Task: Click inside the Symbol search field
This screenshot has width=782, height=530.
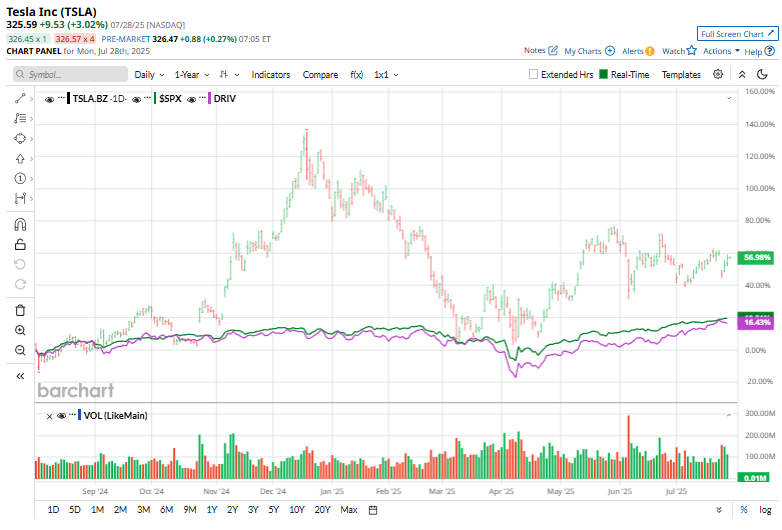Action: (x=70, y=74)
